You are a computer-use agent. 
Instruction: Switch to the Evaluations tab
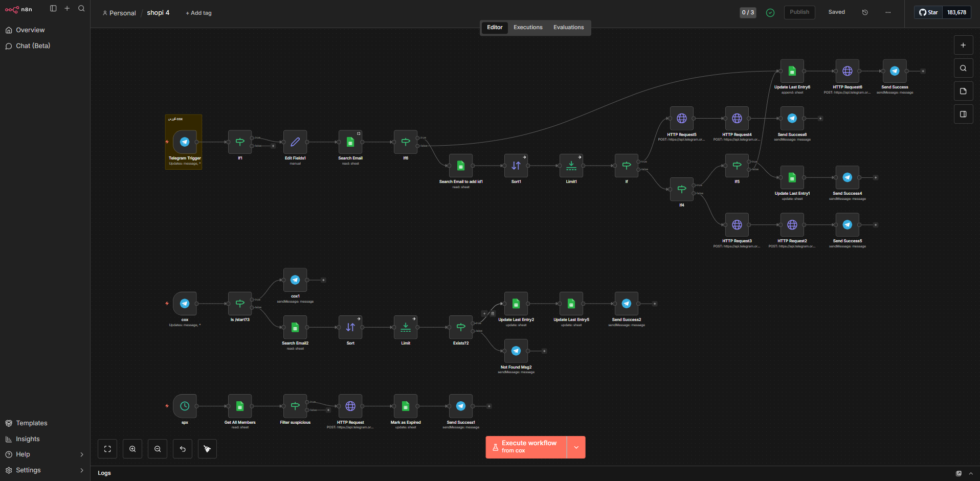click(x=568, y=28)
